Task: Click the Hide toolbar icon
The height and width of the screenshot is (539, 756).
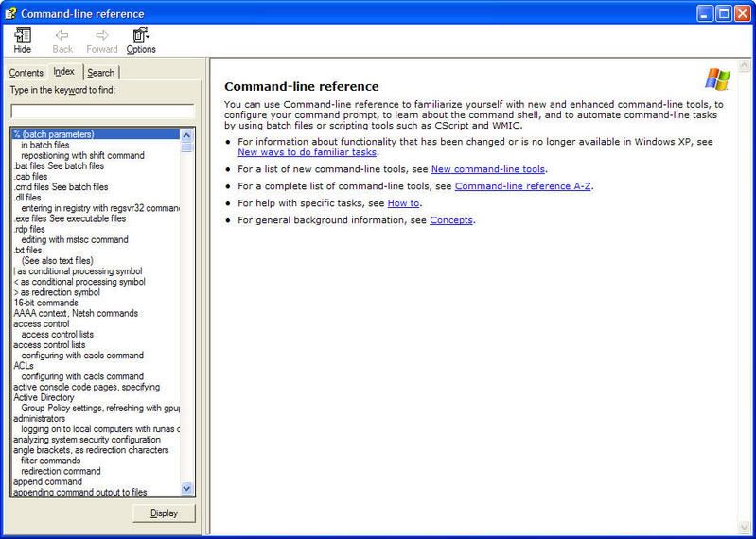Action: [23, 36]
